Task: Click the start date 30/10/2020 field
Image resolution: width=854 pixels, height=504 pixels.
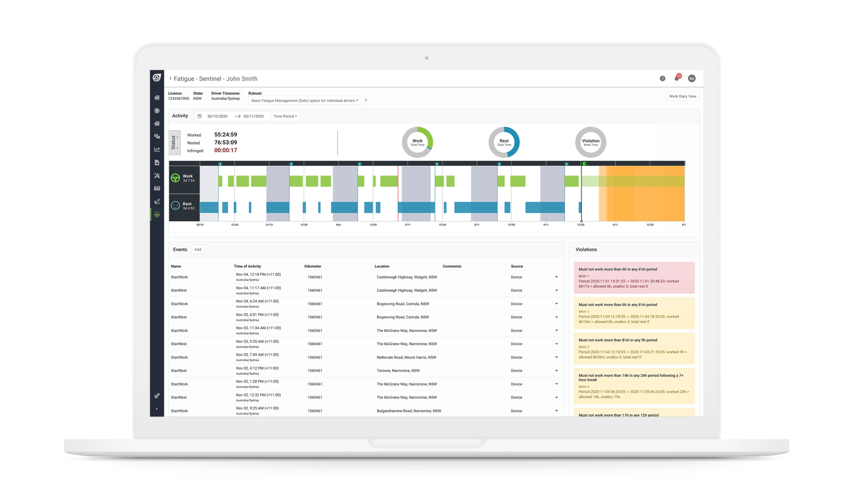Action: coord(217,116)
